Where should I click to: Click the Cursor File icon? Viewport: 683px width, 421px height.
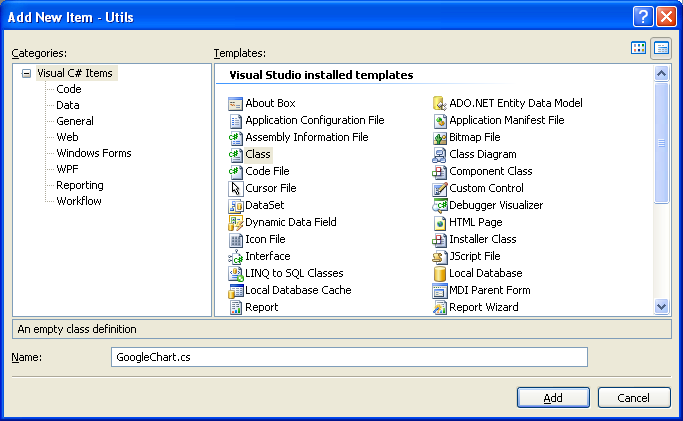click(x=235, y=189)
